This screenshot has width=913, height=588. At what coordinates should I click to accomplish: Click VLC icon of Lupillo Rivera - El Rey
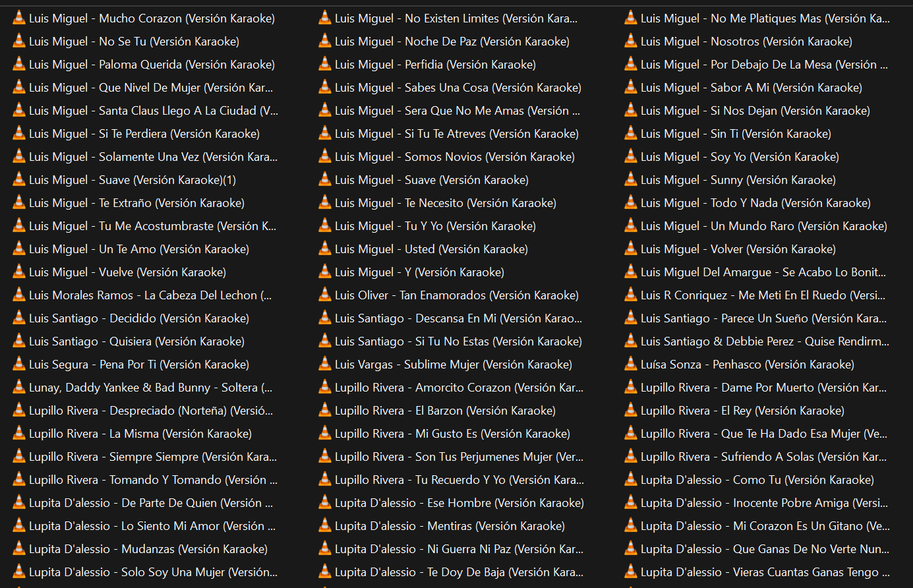click(631, 411)
